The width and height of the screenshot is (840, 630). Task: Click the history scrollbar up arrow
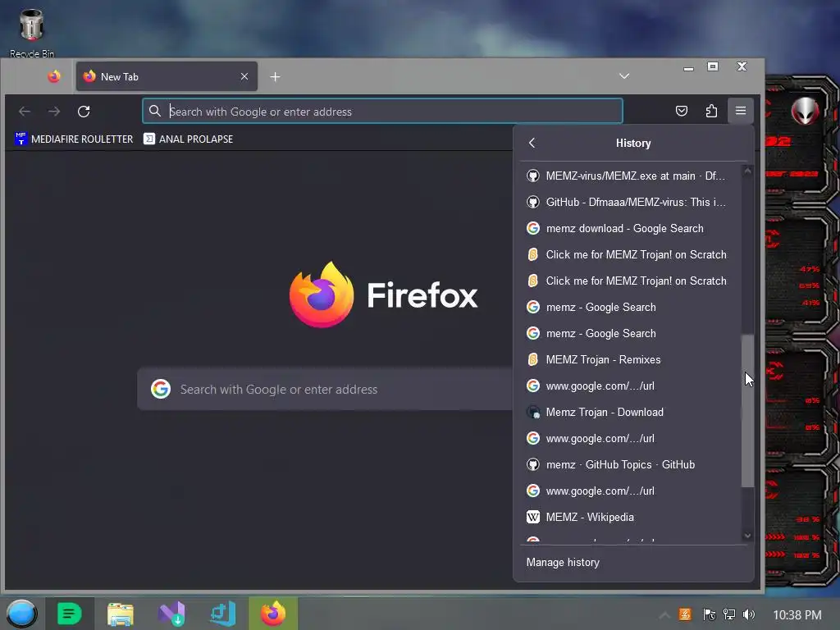pos(748,171)
